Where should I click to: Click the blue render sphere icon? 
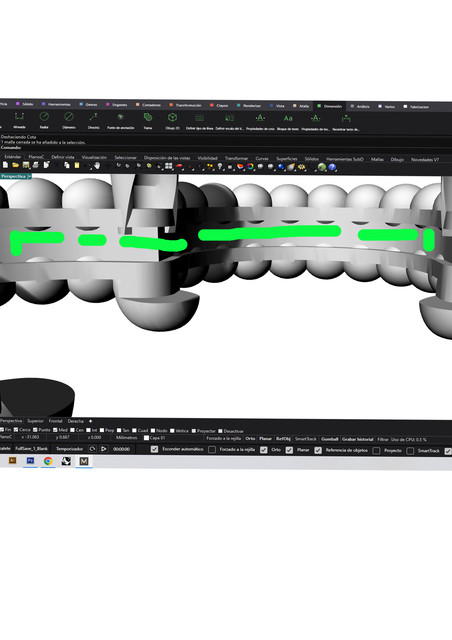281,167
